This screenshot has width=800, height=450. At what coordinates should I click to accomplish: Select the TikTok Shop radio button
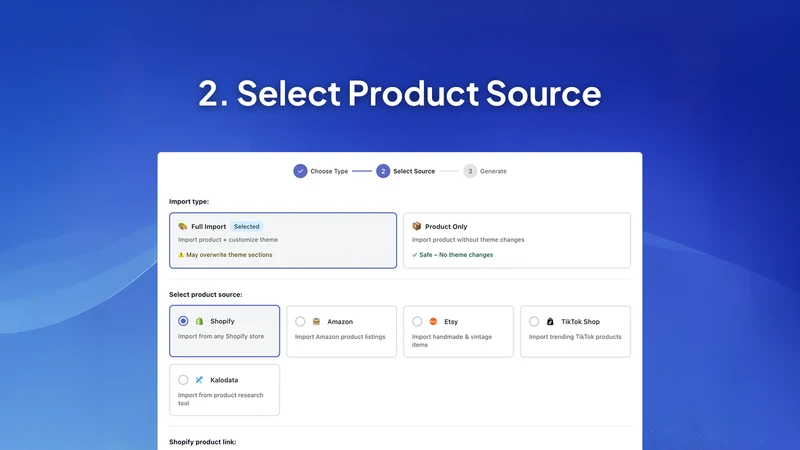[x=534, y=321]
